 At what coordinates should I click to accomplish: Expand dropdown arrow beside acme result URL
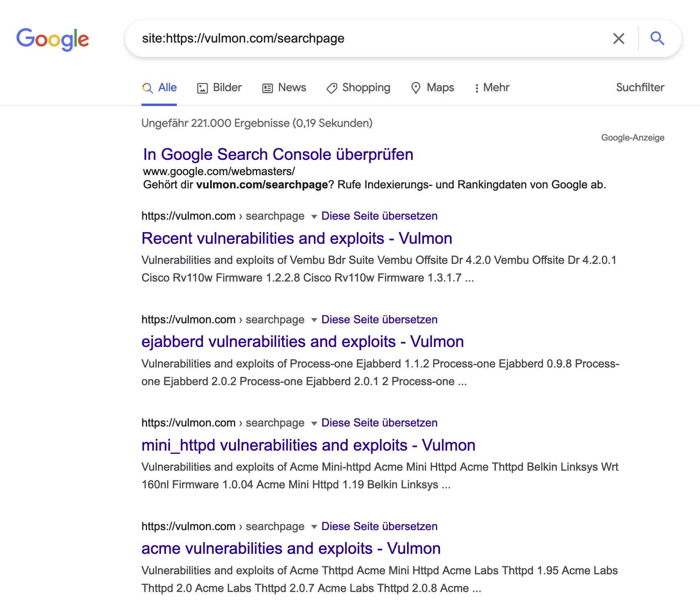coord(314,527)
